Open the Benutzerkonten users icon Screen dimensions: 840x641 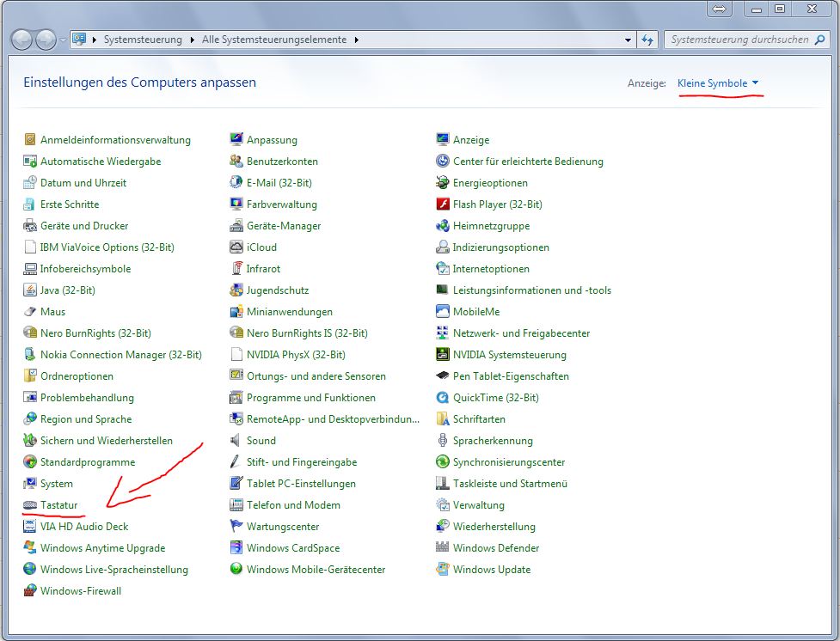point(236,162)
